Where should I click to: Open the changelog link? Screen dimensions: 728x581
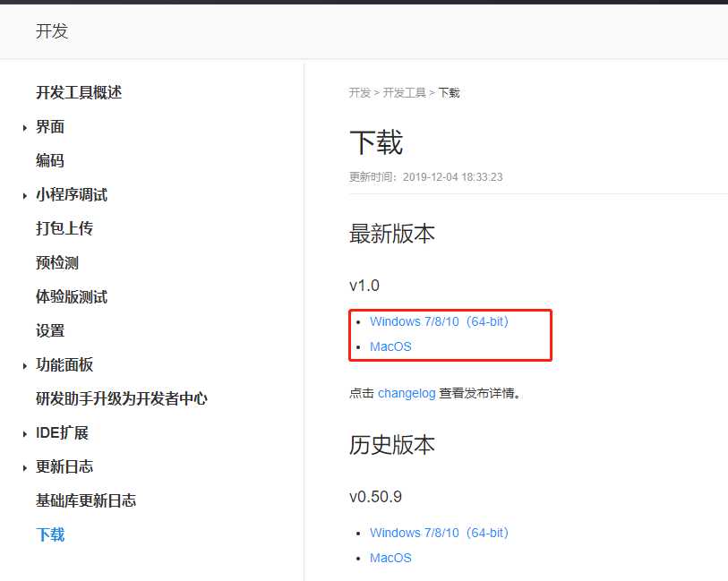407,393
